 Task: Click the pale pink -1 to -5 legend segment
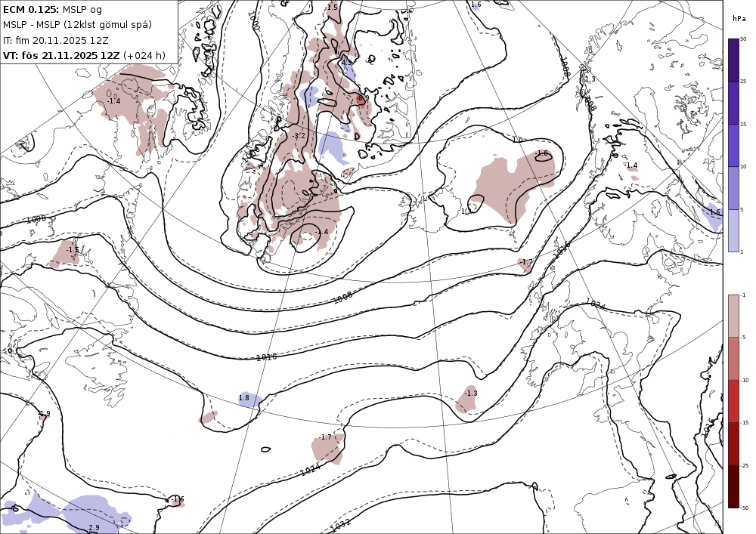(x=733, y=316)
